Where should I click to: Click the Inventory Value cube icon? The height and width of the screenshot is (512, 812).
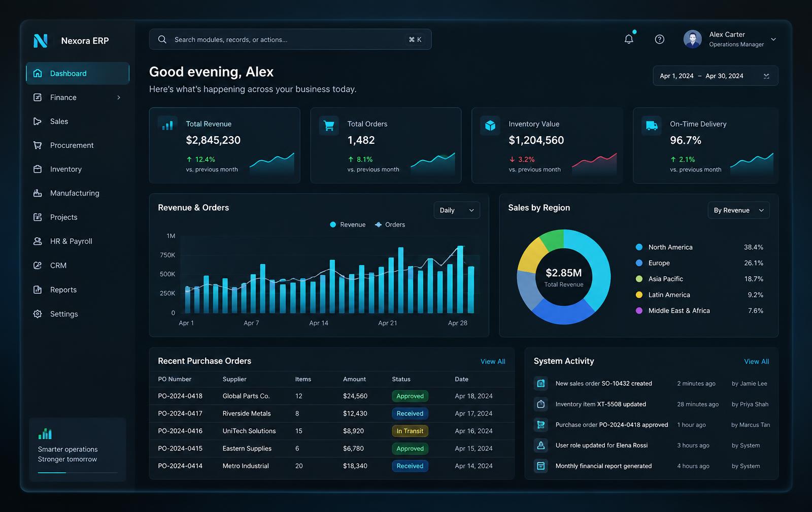pyautogui.click(x=490, y=125)
